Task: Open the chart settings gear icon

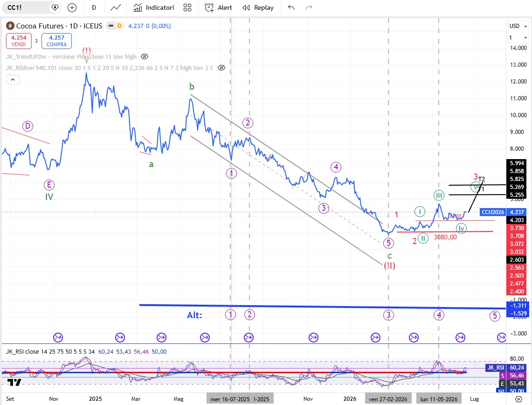Action: click(518, 399)
